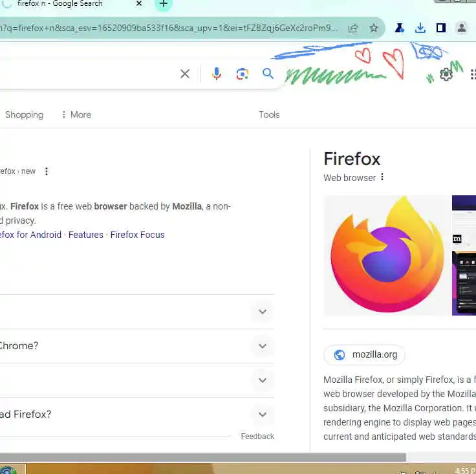This screenshot has height=474, width=476.
Task: Close the firefox n Google Search tab
Action: click(x=139, y=4)
